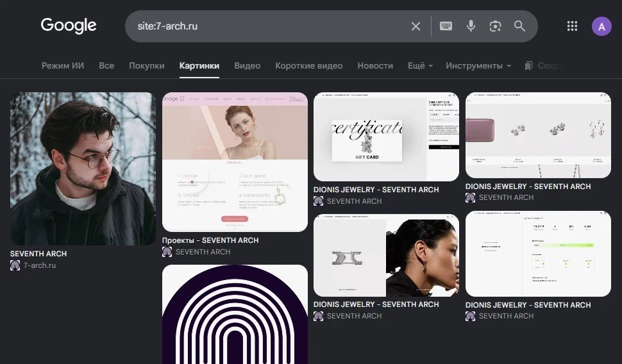Screen dimensions: 622x364
Task: Open the SEVENTH ARCH title under the portrait
Action: pos(38,254)
